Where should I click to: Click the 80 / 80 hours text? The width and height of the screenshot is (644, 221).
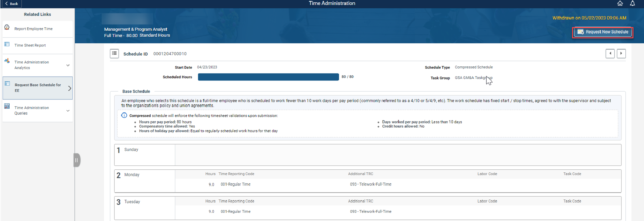click(x=347, y=77)
